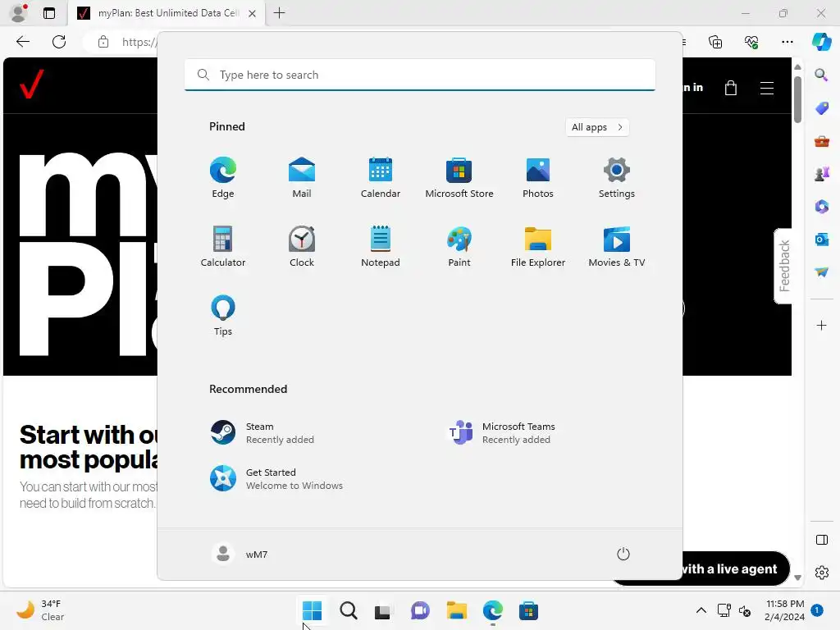This screenshot has width=840, height=630.
Task: Open Outlook in Edge sidebar
Action: point(821,239)
